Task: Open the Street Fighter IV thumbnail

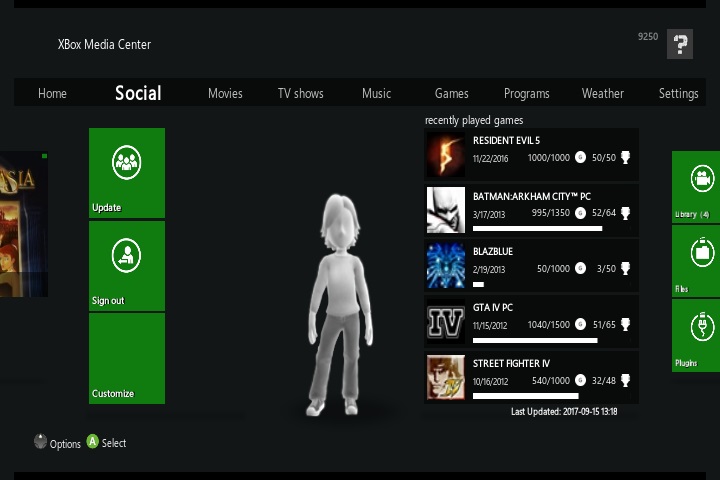Action: click(445, 378)
